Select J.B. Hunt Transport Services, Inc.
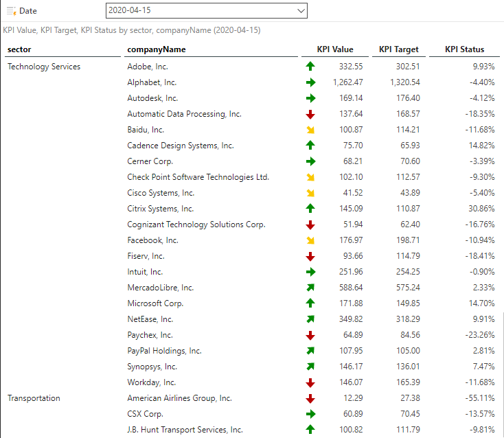Image resolution: width=504 pixels, height=438 pixels. tap(185, 430)
